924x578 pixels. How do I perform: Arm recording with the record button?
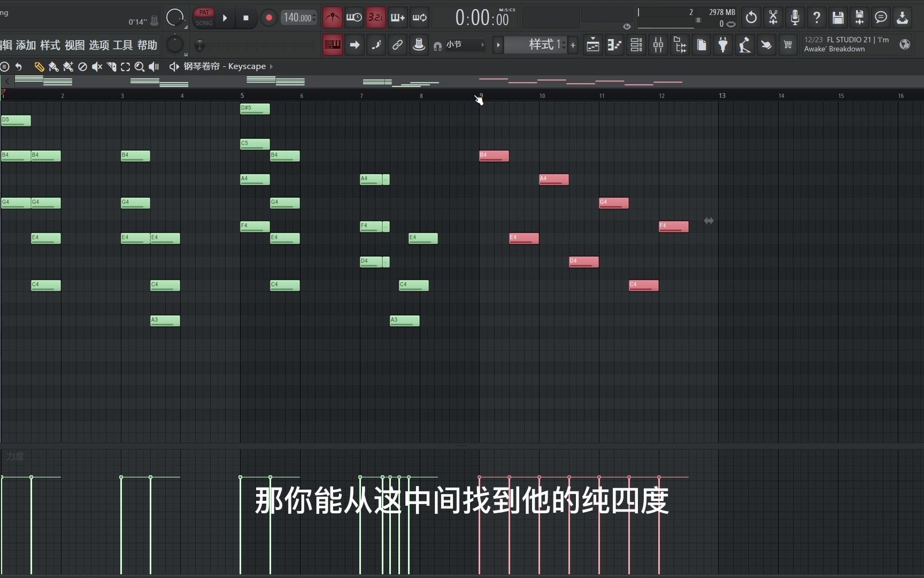[269, 18]
